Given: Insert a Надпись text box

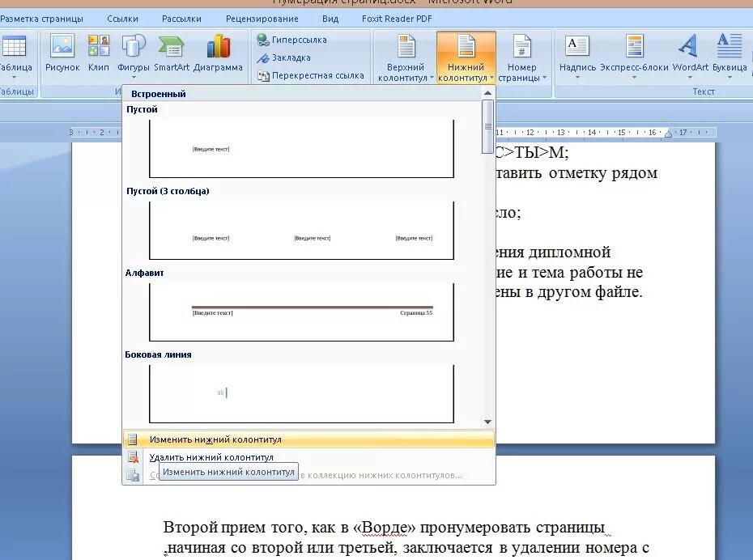Looking at the screenshot, I should pos(577,57).
